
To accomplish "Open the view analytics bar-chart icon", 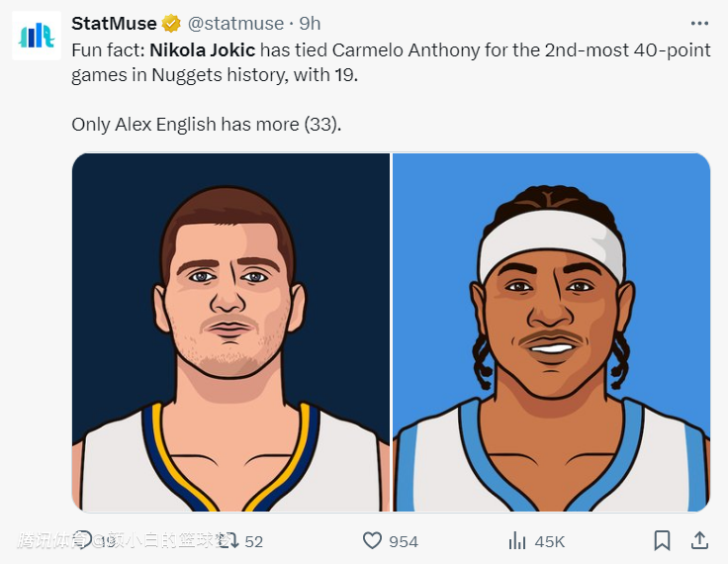I will [x=516, y=541].
